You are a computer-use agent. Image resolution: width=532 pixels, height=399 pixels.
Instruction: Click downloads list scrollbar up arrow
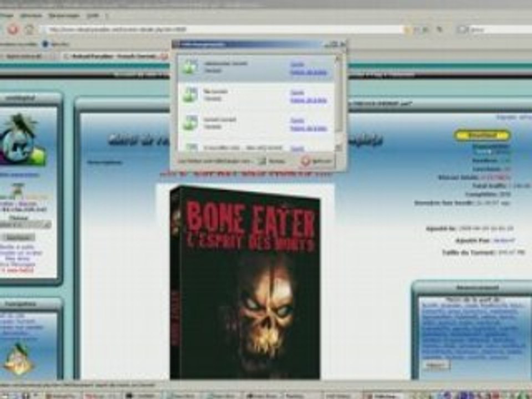(338, 58)
